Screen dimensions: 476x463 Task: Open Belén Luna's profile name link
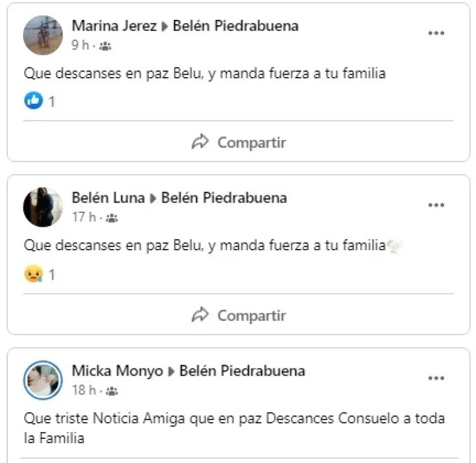tap(108, 198)
